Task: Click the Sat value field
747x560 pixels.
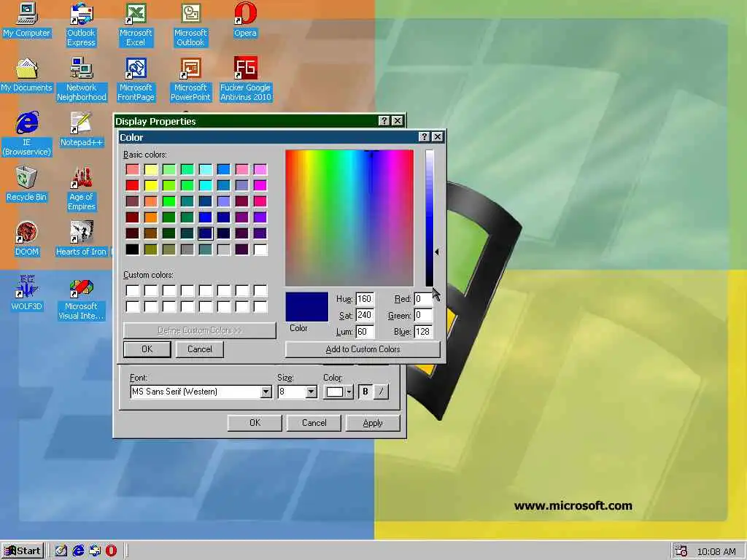Action: point(365,315)
